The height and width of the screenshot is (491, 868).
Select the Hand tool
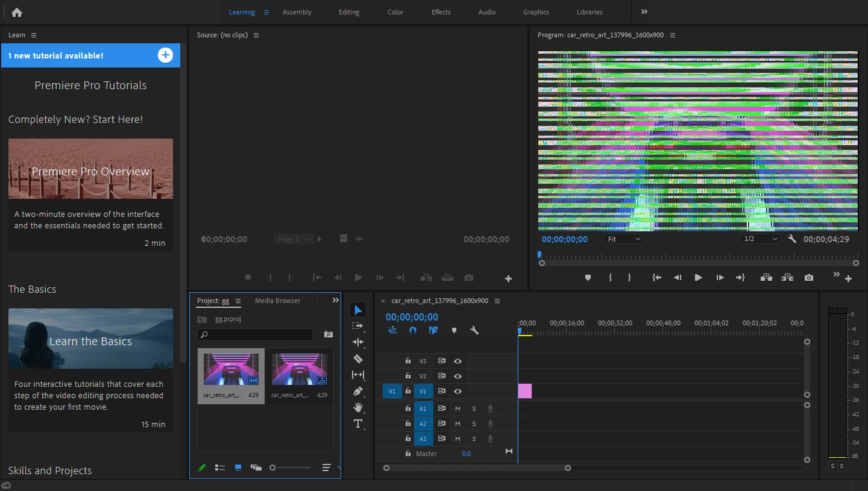358,407
